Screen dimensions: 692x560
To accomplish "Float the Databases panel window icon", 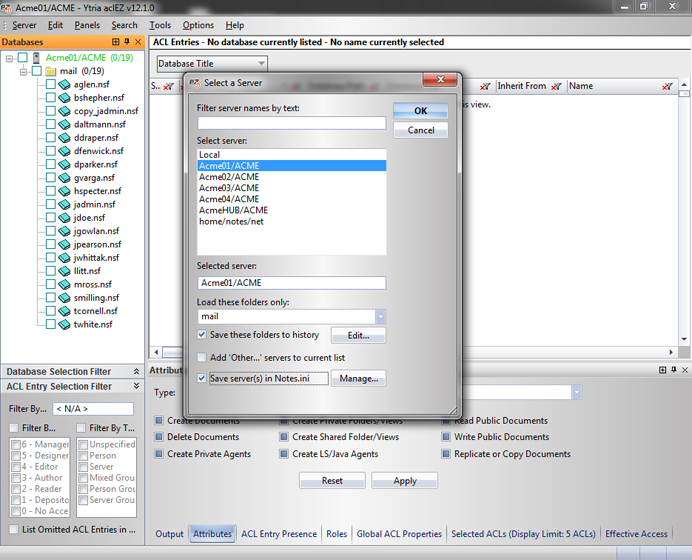I will (x=116, y=42).
